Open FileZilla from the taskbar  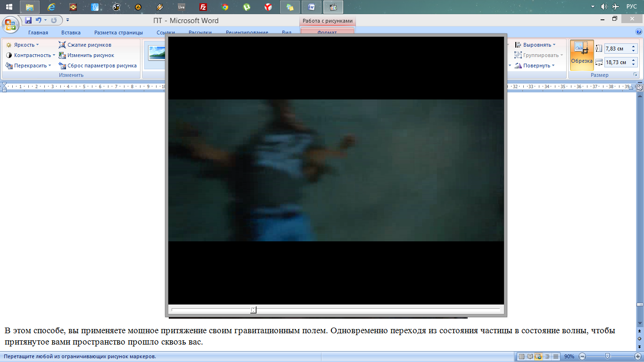[x=203, y=7]
